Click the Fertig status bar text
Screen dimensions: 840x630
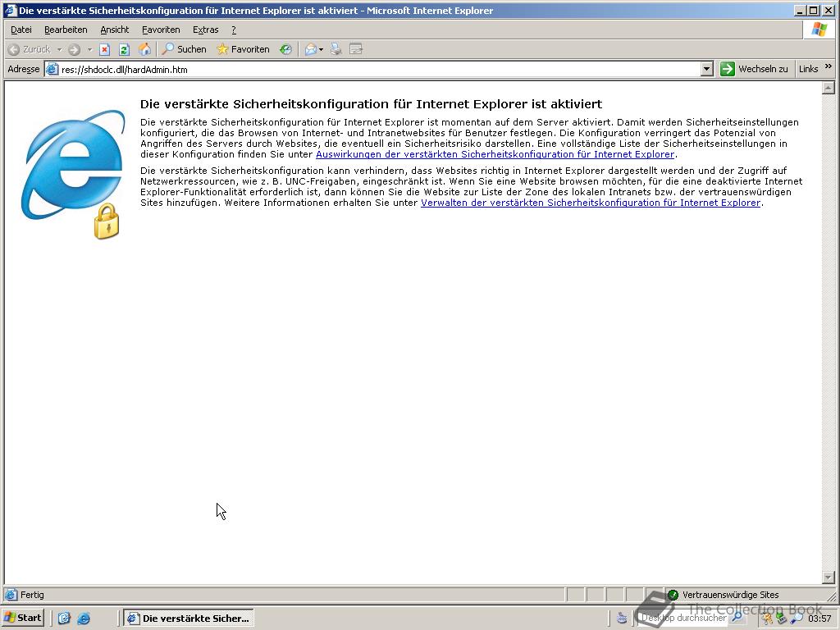click(x=32, y=596)
